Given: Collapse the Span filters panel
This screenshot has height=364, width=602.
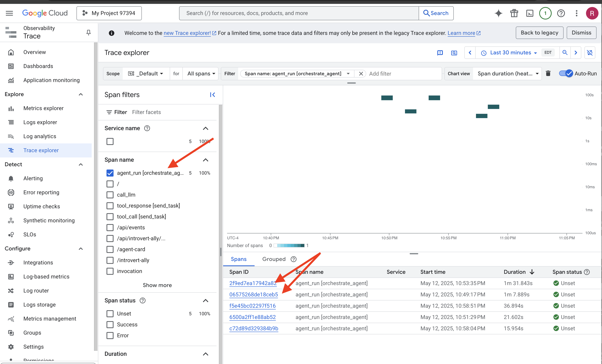Looking at the screenshot, I should [212, 95].
